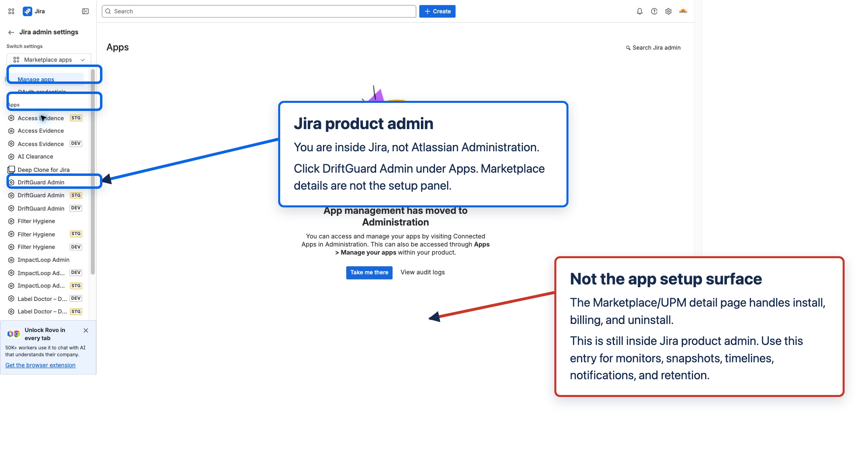
Task: Open View audit logs link
Action: point(423,272)
